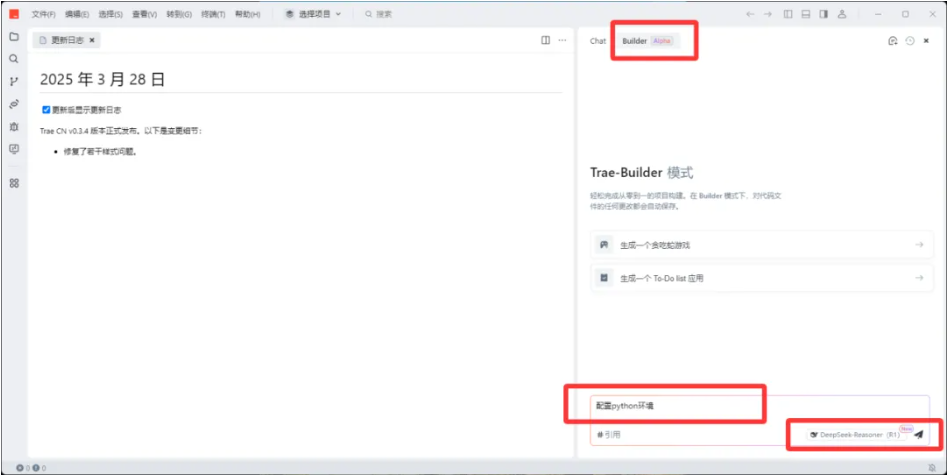Toggle the bottom panel layout button

click(806, 14)
